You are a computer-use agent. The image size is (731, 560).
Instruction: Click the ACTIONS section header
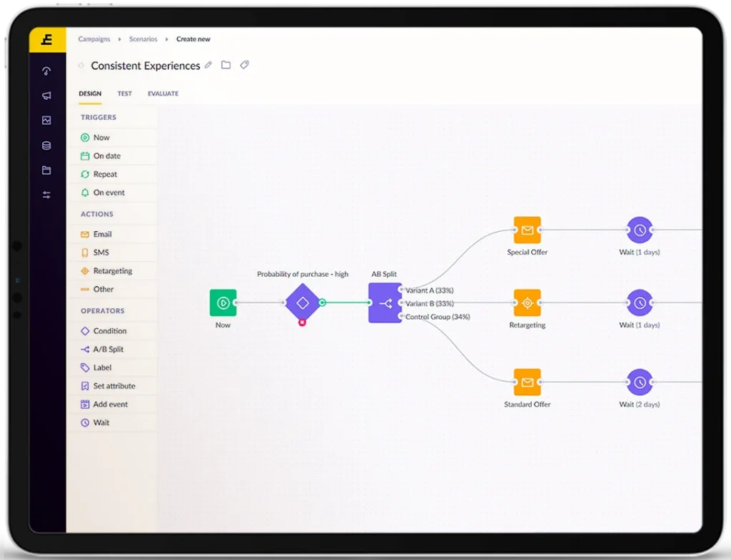tap(97, 214)
